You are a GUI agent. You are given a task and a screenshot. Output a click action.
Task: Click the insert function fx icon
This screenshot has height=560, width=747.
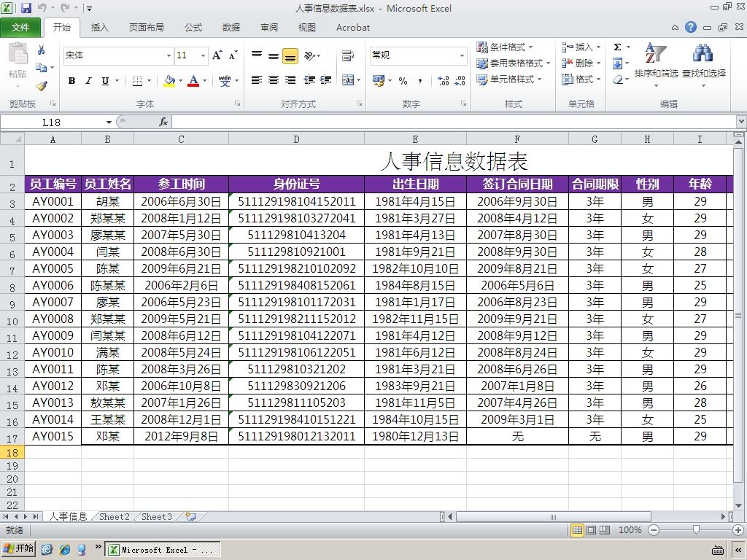coord(163,122)
